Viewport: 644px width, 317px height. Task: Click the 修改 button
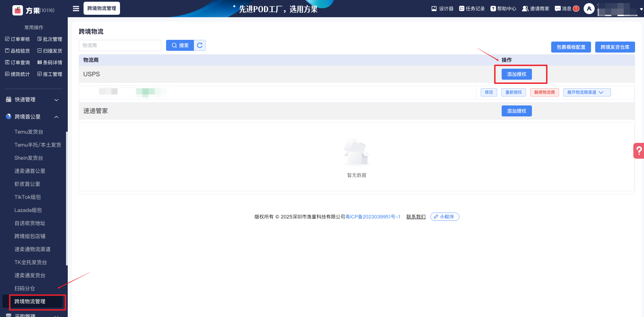[x=489, y=92]
